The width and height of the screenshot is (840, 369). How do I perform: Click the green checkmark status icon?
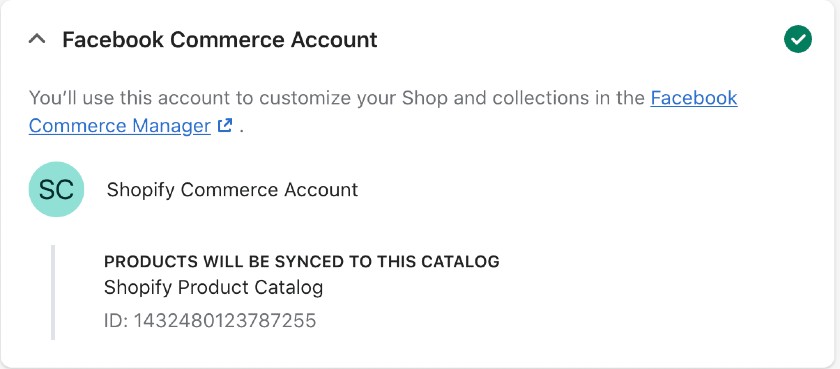(798, 39)
